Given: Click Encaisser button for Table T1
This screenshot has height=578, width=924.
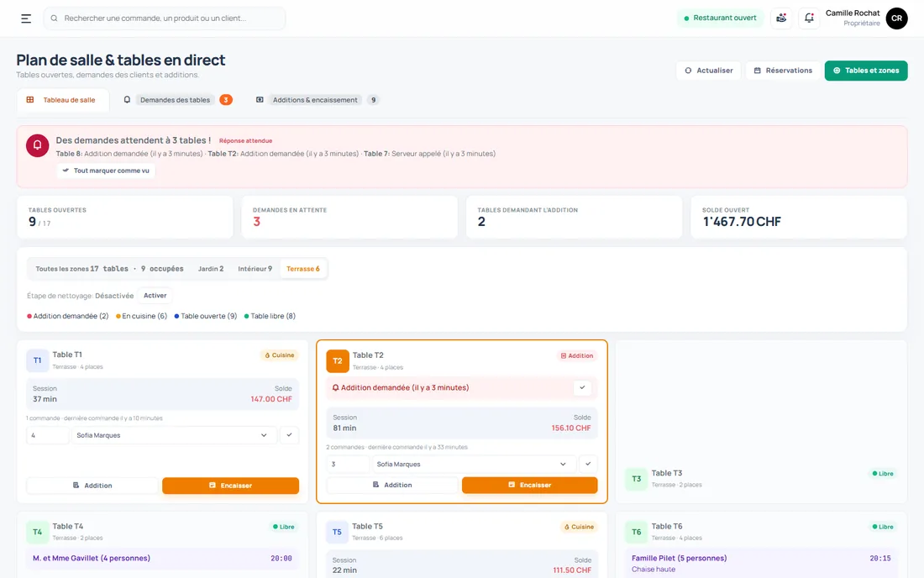Looking at the screenshot, I should [x=230, y=486].
